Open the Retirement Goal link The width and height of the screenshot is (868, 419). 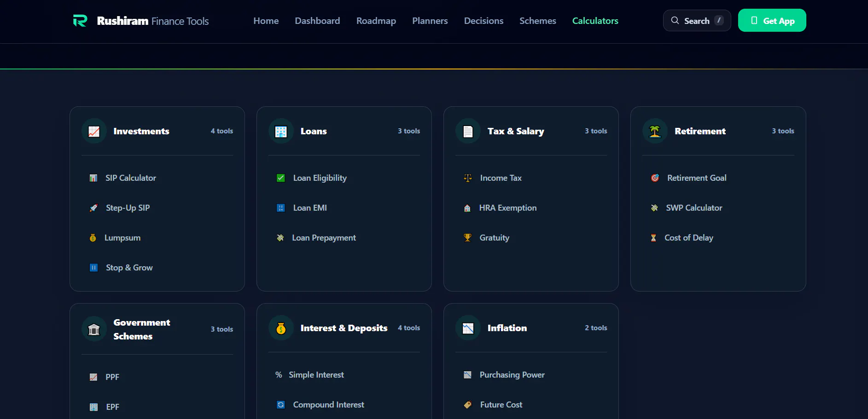(697, 178)
